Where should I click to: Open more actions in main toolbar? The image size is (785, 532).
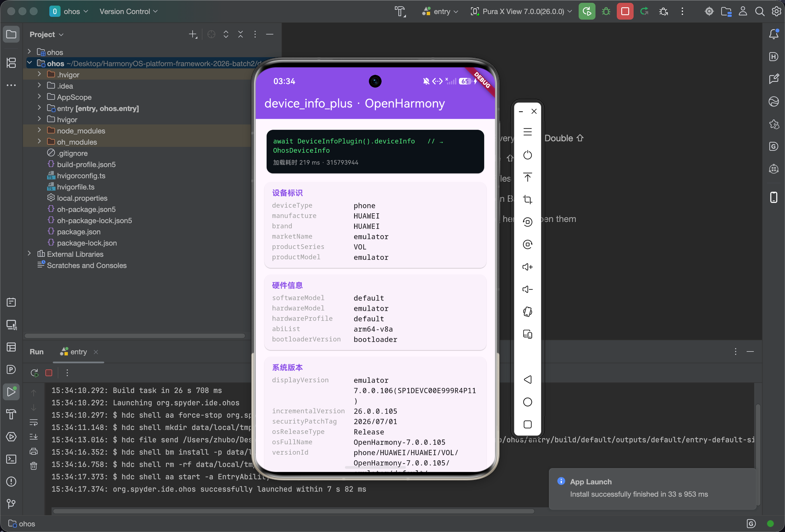click(x=682, y=11)
